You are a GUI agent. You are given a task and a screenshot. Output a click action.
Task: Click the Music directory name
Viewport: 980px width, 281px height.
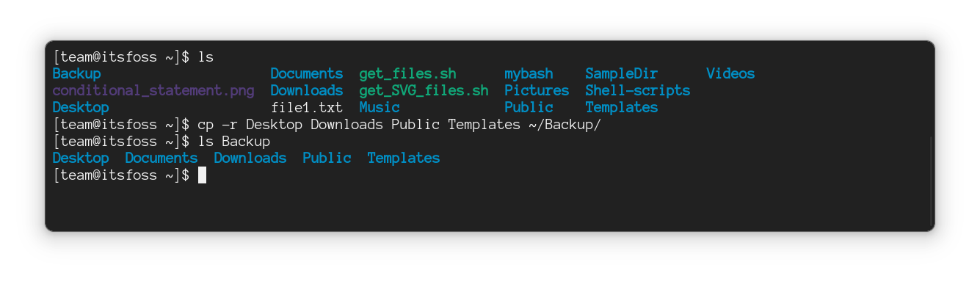pos(380,107)
